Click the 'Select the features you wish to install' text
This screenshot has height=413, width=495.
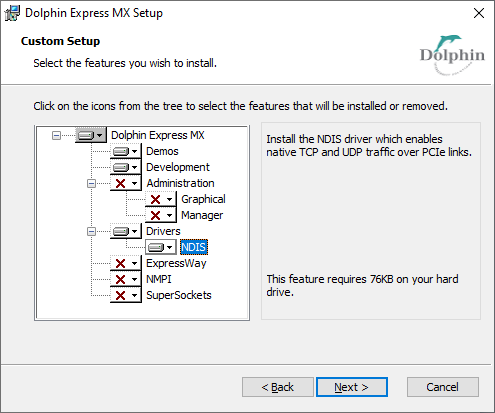[125, 63]
